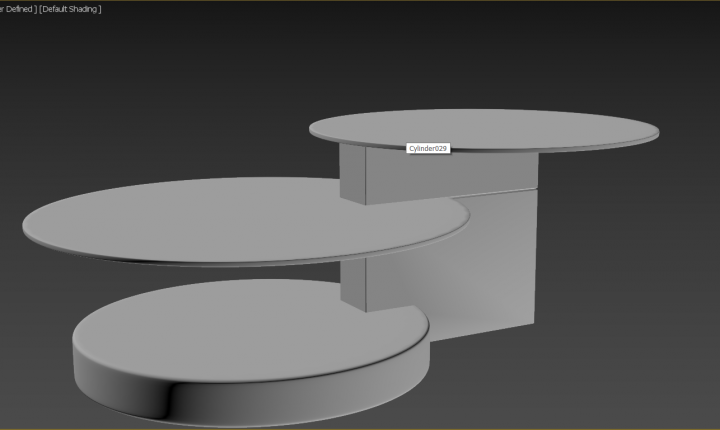Select the large middle disc tabletop
The width and height of the screenshot is (720, 430).
(246, 221)
